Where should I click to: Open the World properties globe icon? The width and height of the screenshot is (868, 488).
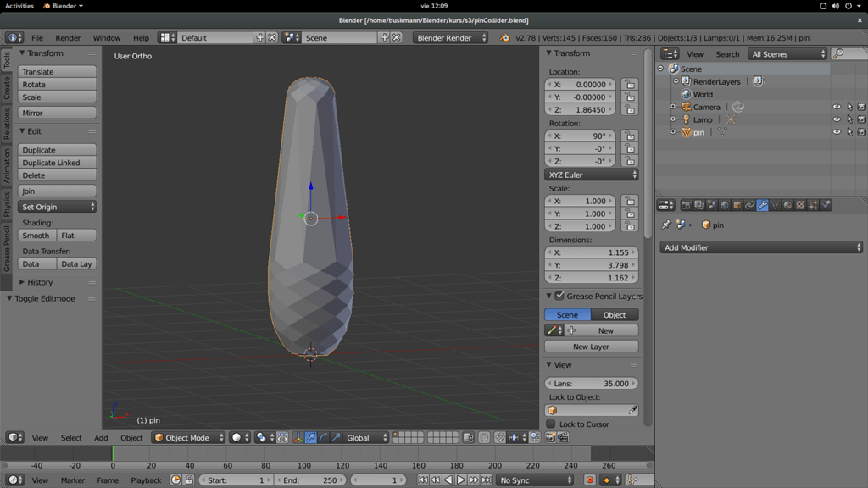tap(724, 205)
